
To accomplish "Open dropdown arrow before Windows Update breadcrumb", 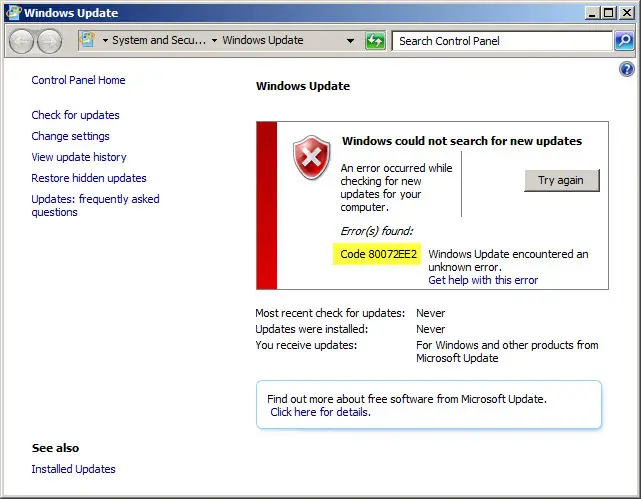I will click(x=214, y=40).
